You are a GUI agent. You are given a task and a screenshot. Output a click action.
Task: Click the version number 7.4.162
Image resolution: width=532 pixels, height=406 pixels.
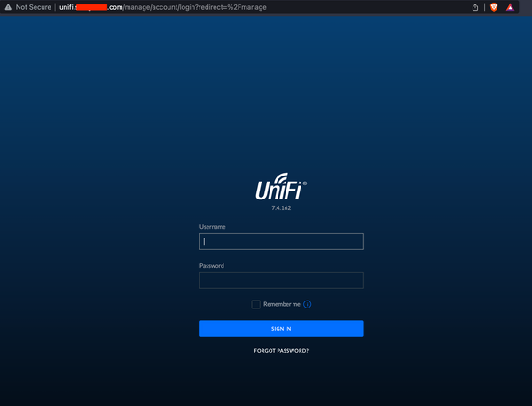pyautogui.click(x=281, y=207)
